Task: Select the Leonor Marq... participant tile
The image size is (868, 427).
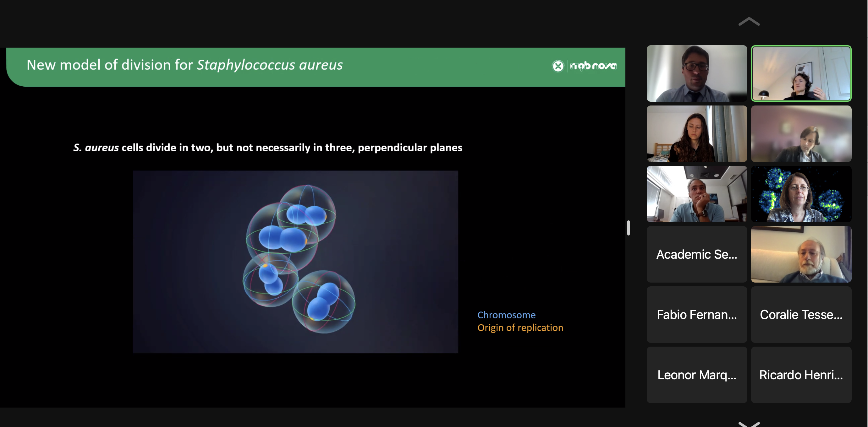Action: tap(696, 375)
